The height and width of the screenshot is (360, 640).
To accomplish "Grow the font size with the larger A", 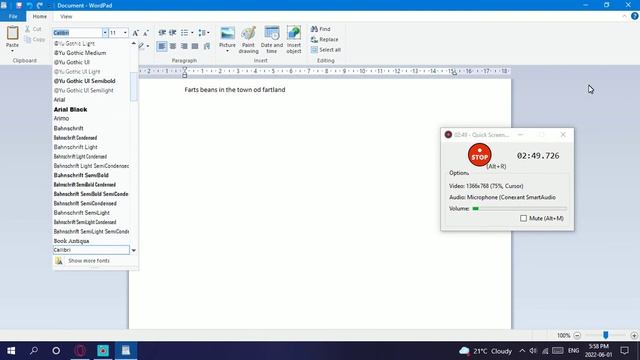I will click(x=136, y=33).
